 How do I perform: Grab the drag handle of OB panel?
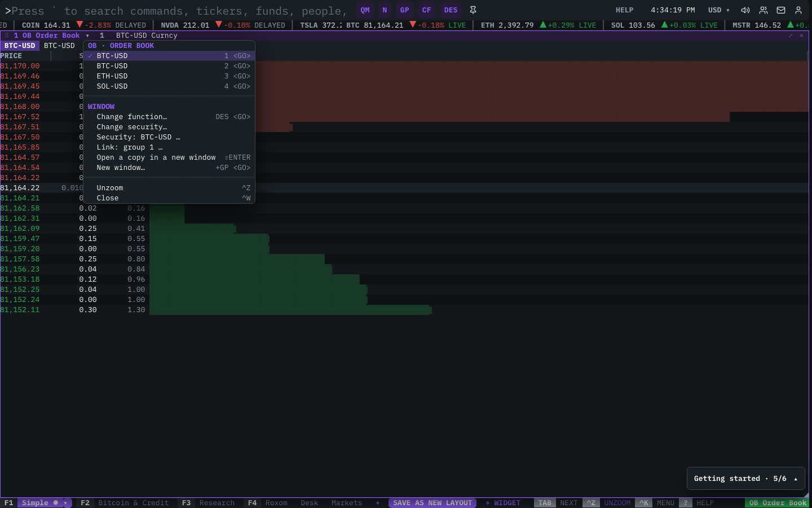(7, 36)
